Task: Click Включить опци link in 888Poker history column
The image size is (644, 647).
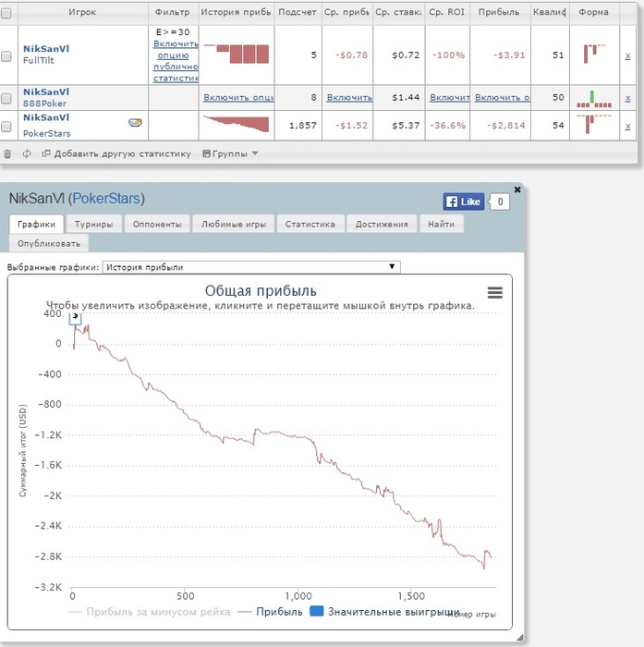Action: [238, 97]
